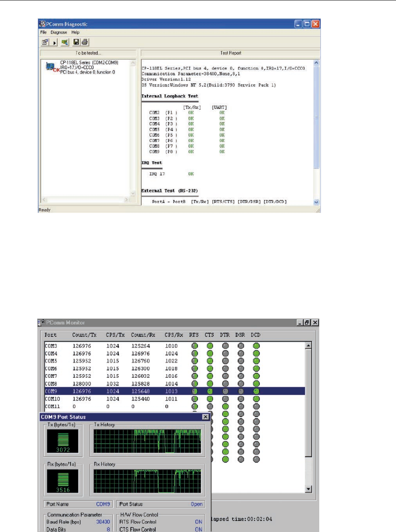Screen dimensions: 396x532
Task: Select the COM3 row in PComm Monitor
Action: click(175, 346)
